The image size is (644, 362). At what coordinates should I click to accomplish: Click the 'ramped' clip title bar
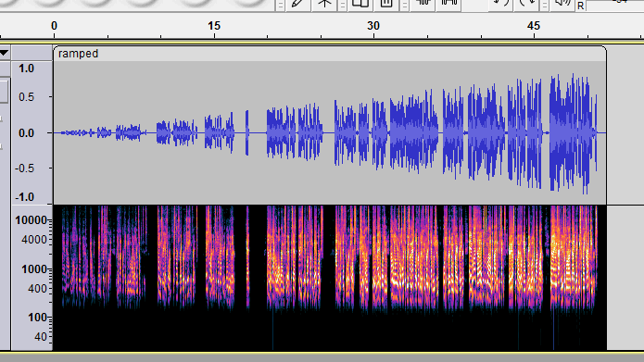(x=329, y=54)
